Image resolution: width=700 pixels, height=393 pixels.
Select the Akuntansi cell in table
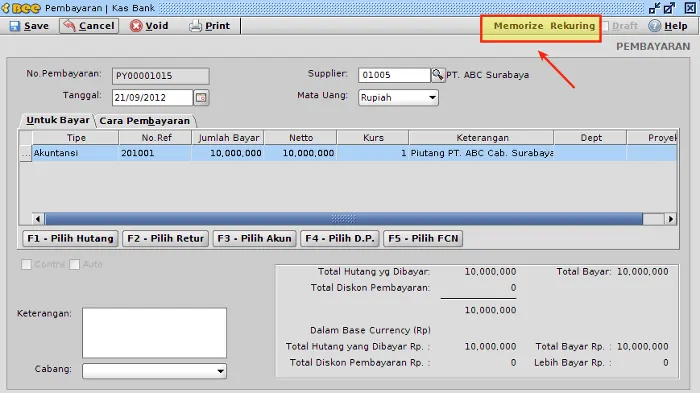pos(75,153)
